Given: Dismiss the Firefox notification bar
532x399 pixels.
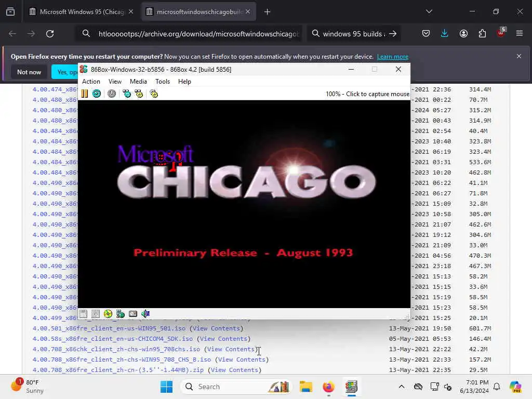Looking at the screenshot, I should [x=519, y=56].
